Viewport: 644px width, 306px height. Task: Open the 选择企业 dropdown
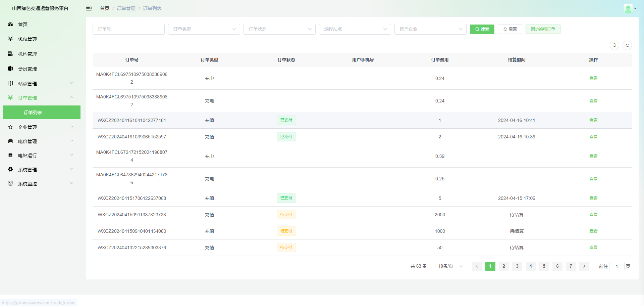[430, 29]
